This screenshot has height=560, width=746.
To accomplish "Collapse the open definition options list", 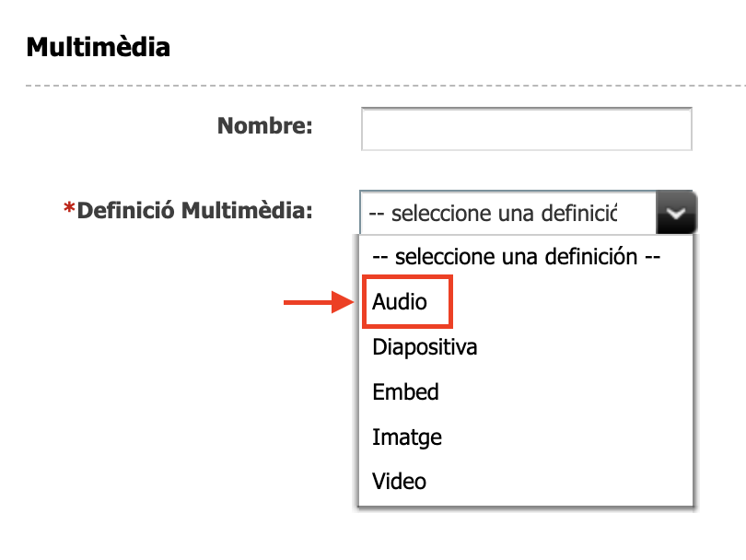I will [x=676, y=213].
